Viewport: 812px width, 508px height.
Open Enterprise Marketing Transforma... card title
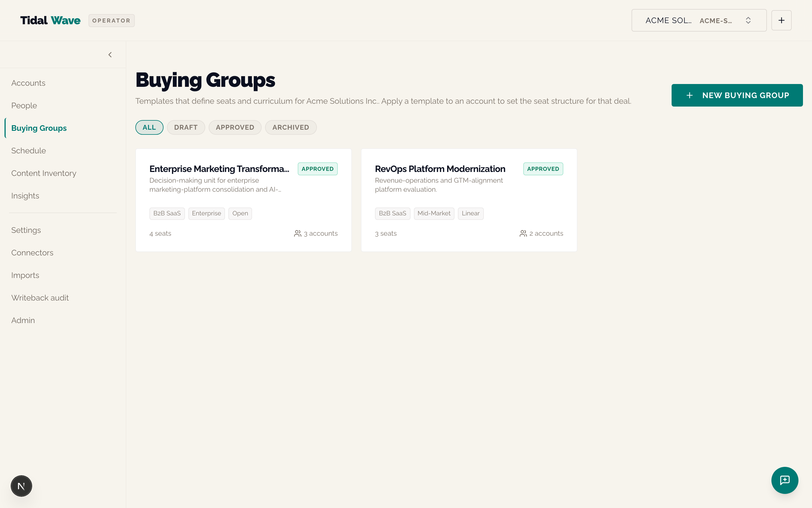(x=219, y=169)
